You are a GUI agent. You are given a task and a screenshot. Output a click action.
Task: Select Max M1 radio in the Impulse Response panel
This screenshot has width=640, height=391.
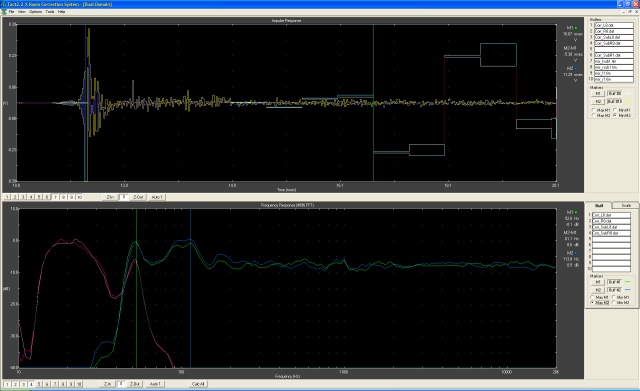pyautogui.click(x=601, y=110)
